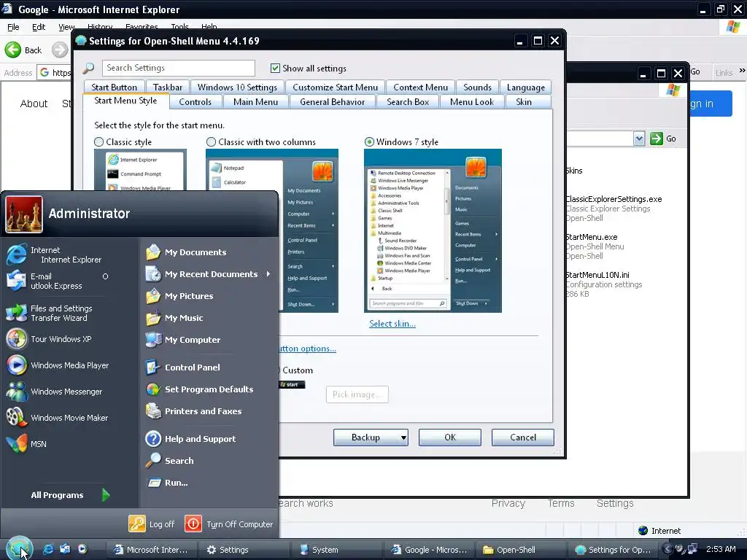
Task: Open Windows 10 Settings tab
Action: tap(237, 87)
